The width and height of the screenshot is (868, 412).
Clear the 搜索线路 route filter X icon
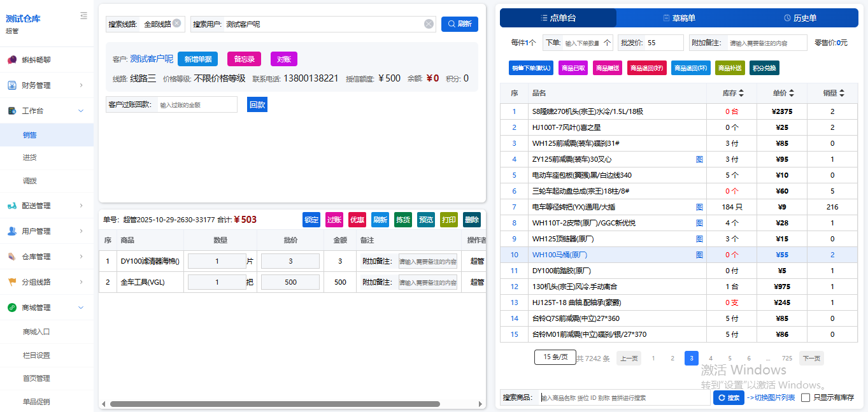coord(177,24)
